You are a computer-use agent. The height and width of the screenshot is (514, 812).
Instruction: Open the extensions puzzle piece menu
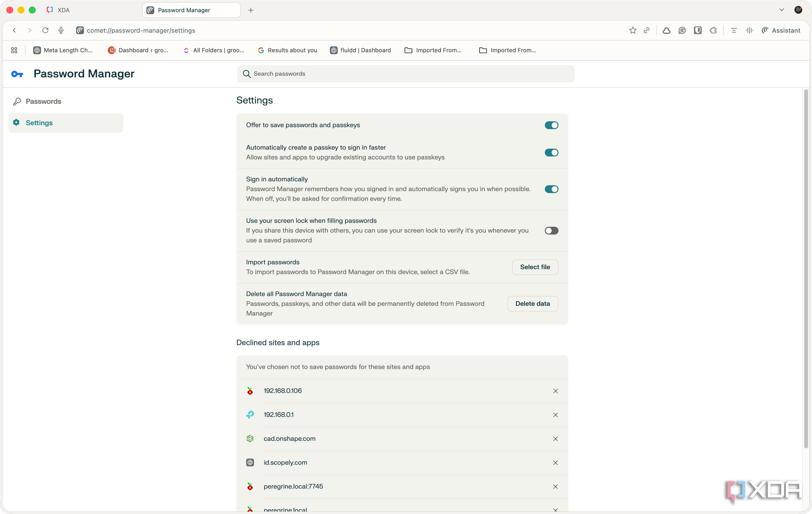[713, 30]
